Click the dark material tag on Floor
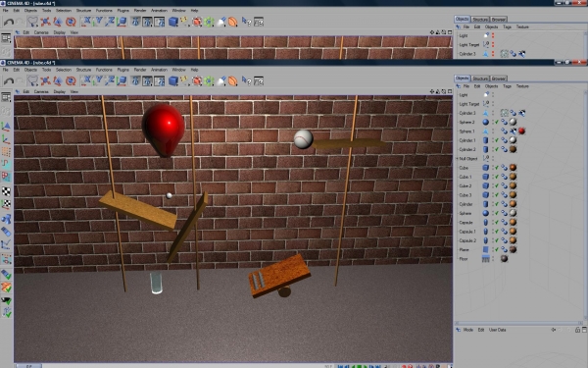 (504, 259)
